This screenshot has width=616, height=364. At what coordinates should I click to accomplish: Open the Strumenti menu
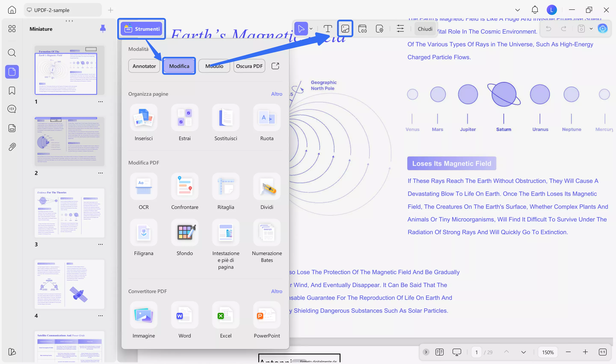coord(142,29)
